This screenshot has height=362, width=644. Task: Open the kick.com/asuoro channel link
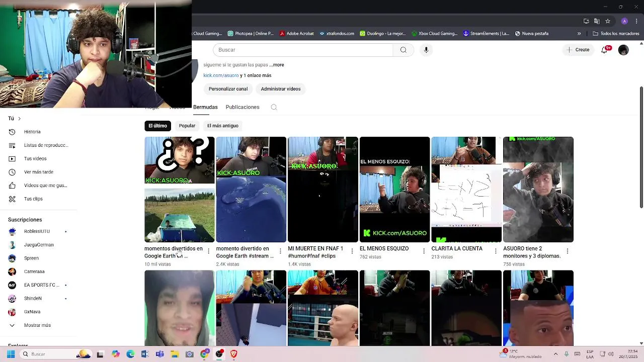(x=221, y=75)
